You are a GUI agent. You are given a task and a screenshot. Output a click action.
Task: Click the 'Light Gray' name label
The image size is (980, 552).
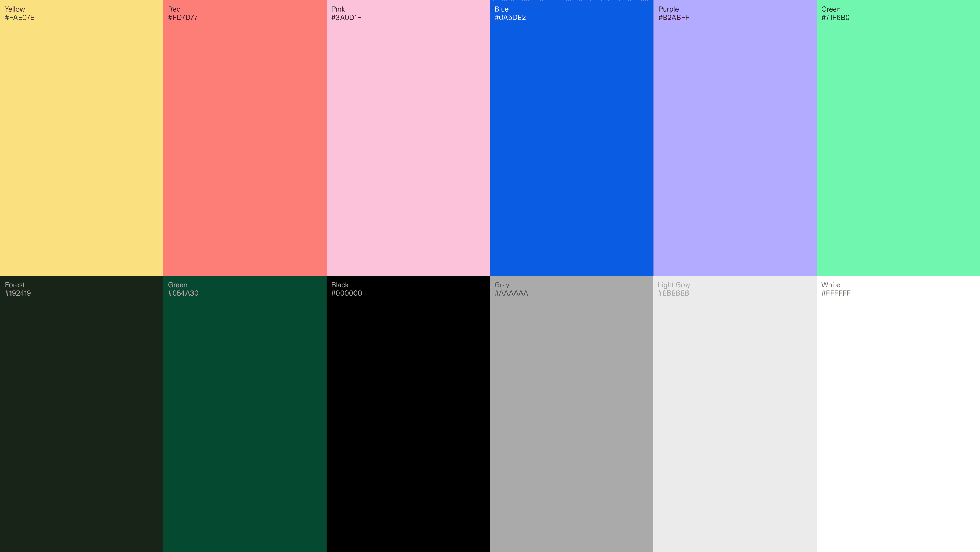click(x=674, y=285)
